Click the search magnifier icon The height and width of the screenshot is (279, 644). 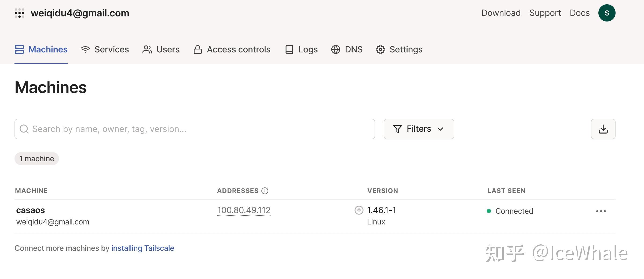[24, 129]
